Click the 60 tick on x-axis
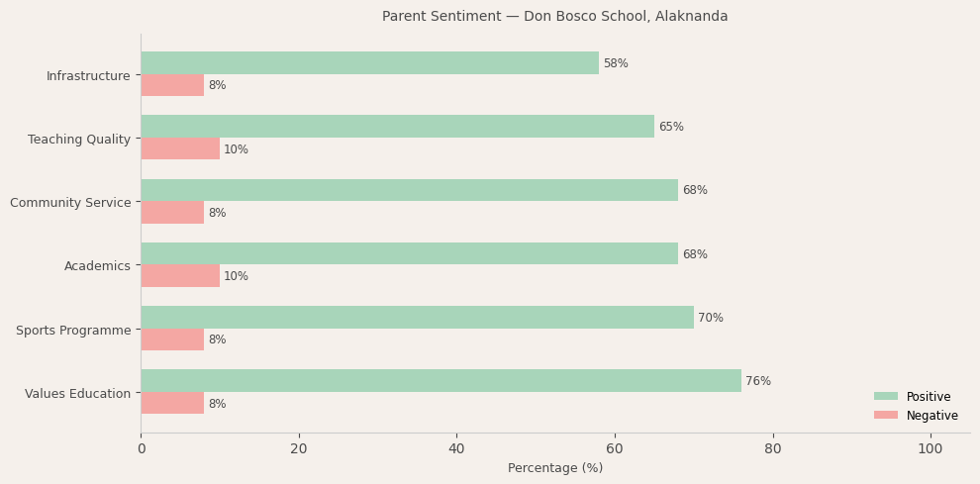Viewport: 980px width, 484px height. 615,448
